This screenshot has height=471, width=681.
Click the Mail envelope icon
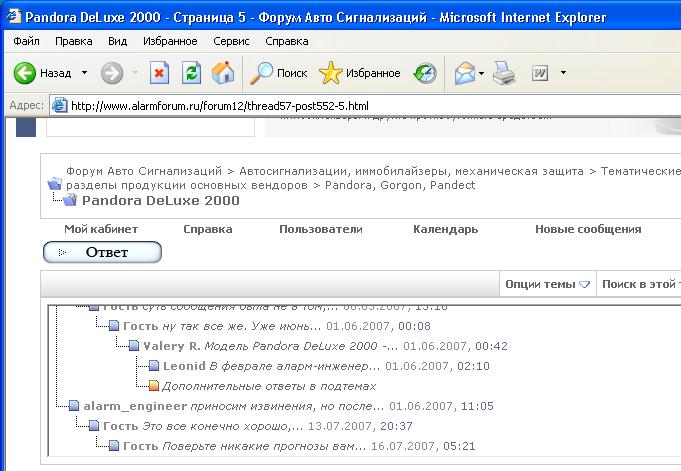pos(465,73)
